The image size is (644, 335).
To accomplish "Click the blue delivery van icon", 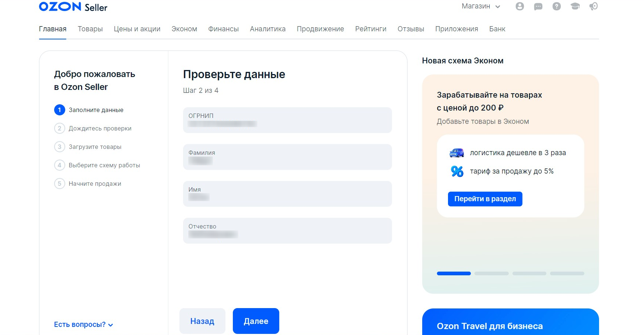I will point(456,153).
